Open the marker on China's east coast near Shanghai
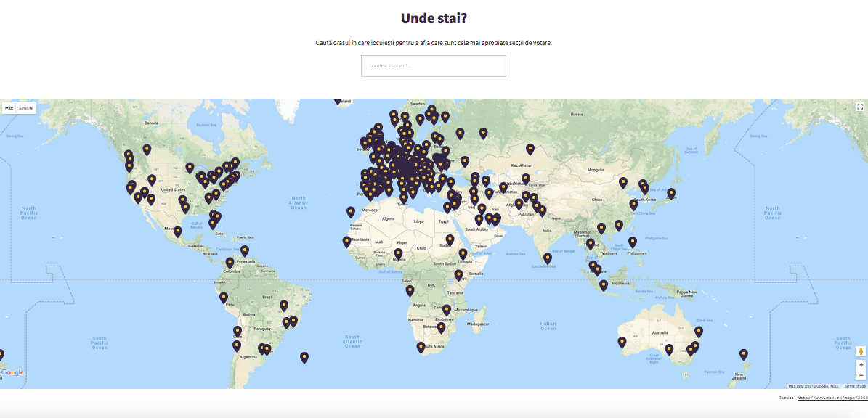868x418 pixels. click(634, 205)
